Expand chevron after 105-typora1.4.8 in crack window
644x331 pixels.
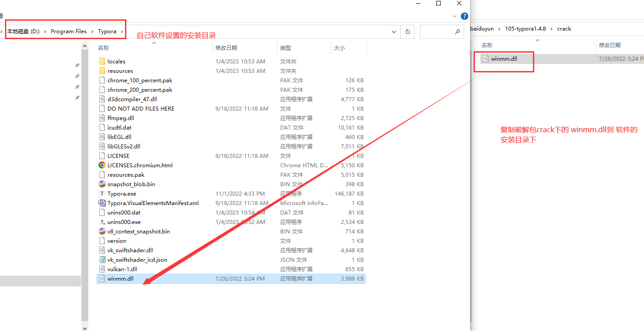click(551, 28)
